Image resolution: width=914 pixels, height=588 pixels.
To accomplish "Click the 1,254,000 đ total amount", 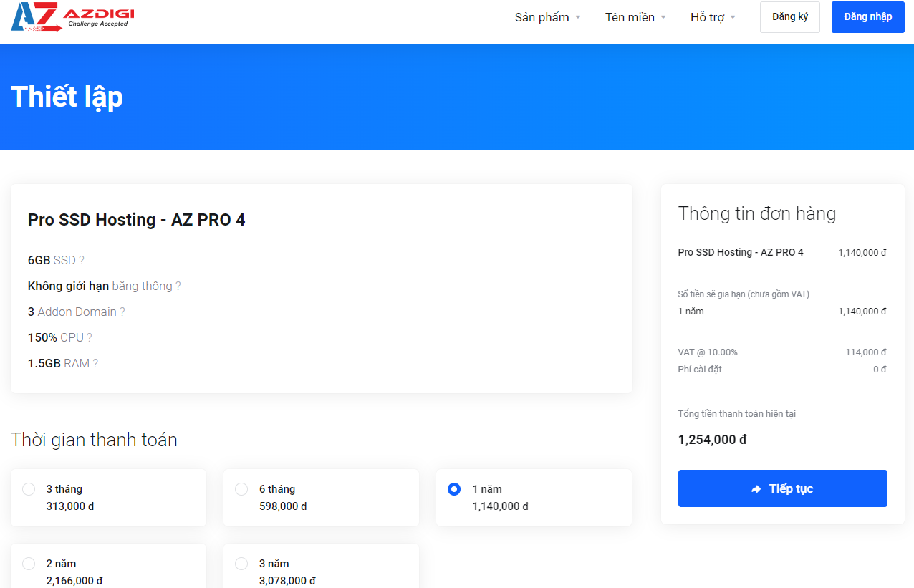I will point(712,440).
